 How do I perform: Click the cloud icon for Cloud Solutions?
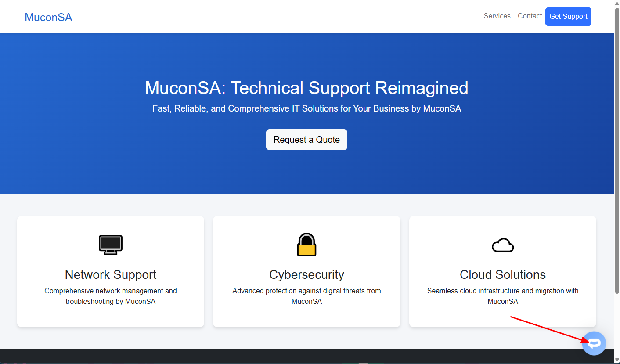[x=503, y=245]
